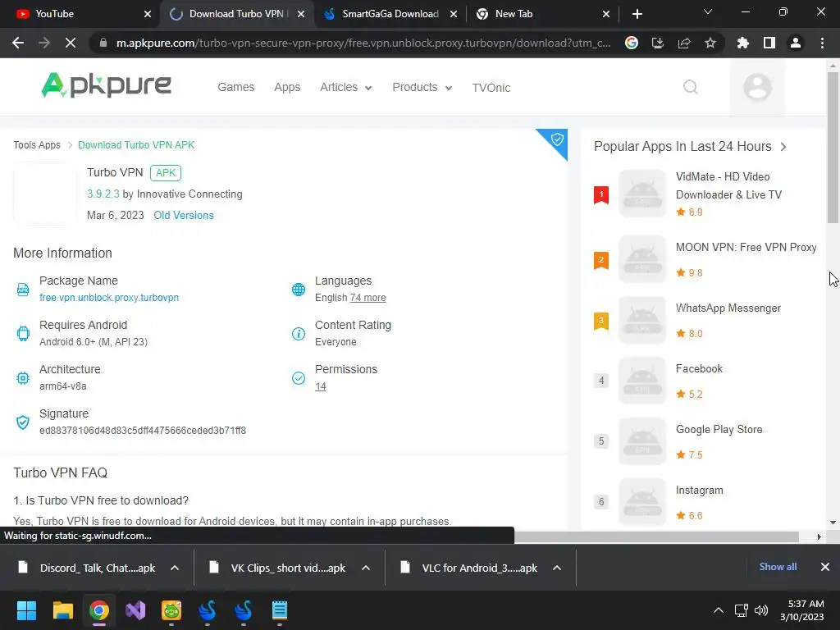Click the security shield badge corner

click(556, 140)
